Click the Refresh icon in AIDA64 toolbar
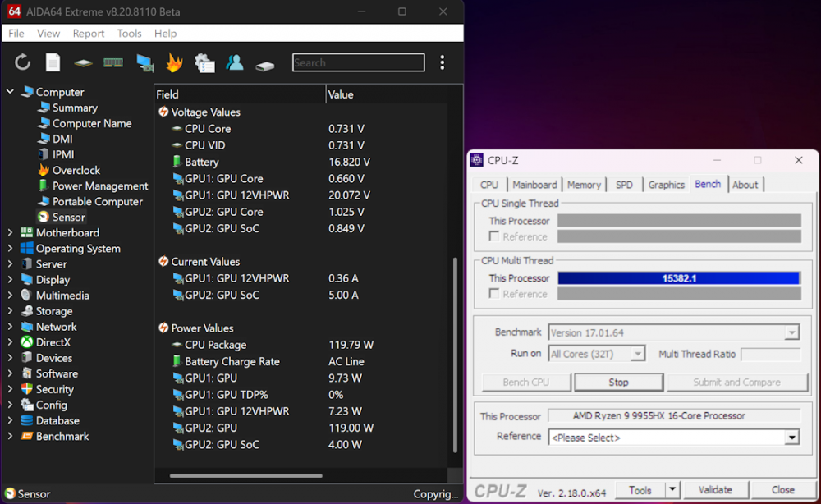Image resolution: width=821 pixels, height=504 pixels. click(x=22, y=62)
